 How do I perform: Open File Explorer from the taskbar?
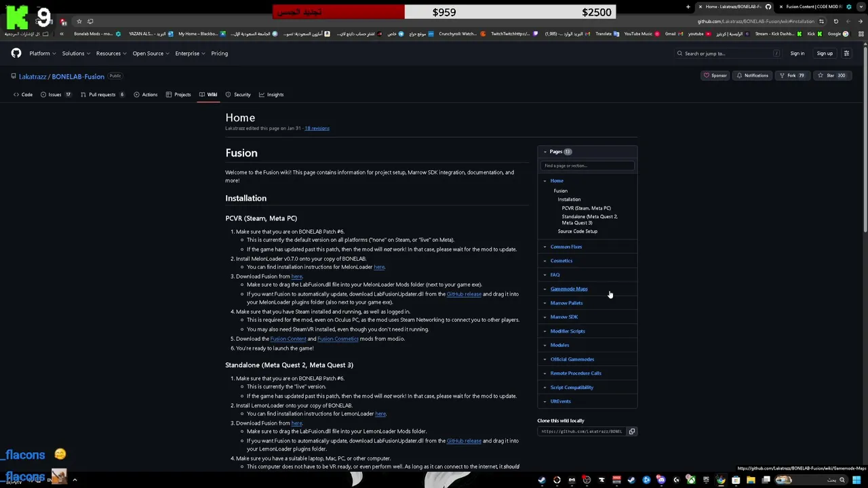[x=751, y=480]
